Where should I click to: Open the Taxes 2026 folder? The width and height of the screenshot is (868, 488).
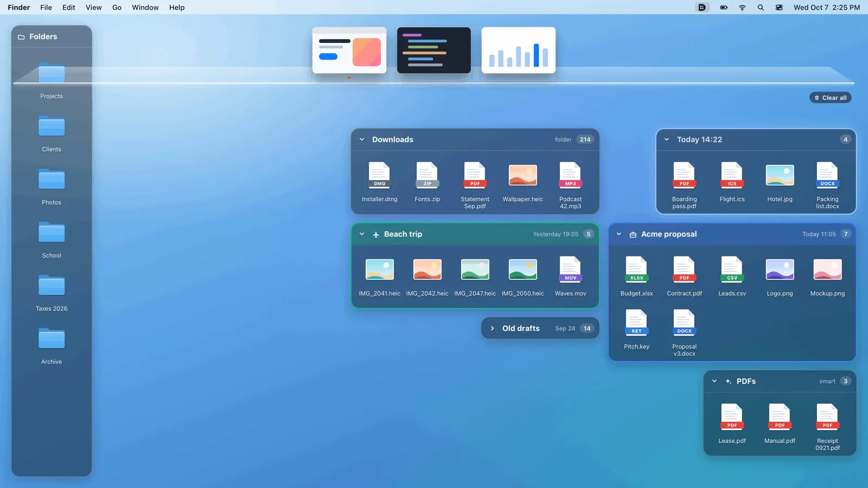tap(52, 293)
